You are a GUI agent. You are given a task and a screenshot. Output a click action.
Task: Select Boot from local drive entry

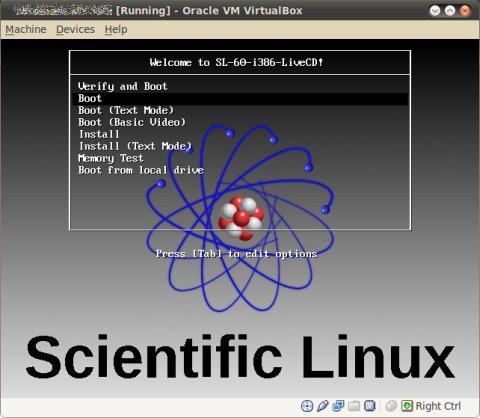click(x=141, y=170)
